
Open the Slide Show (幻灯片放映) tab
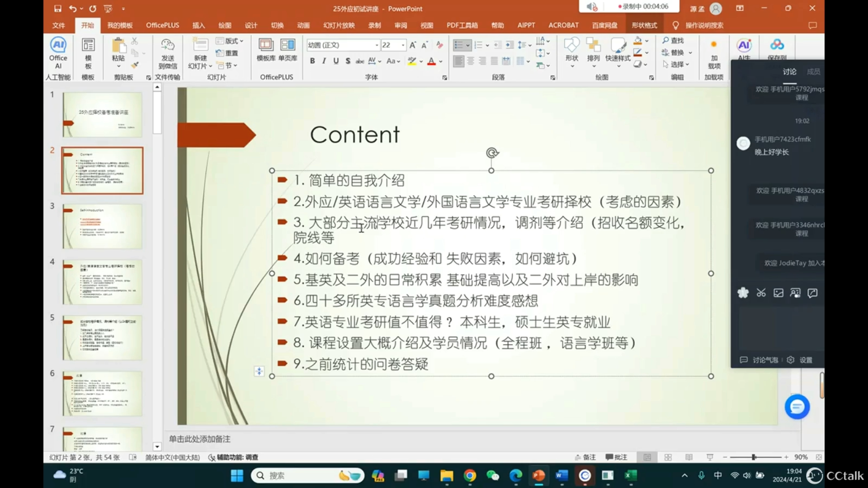point(339,25)
